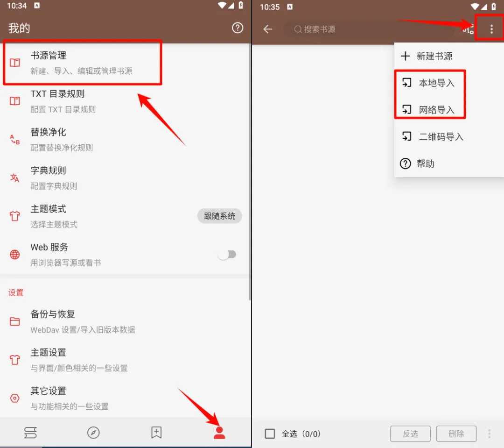The height and width of the screenshot is (448, 504).
Task: Tap the bookshelf tab icon in bottom navigation
Action: click(30, 433)
